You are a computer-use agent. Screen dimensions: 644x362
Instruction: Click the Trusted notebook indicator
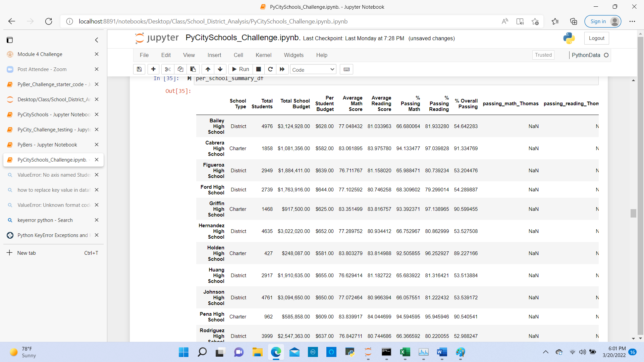[543, 55]
